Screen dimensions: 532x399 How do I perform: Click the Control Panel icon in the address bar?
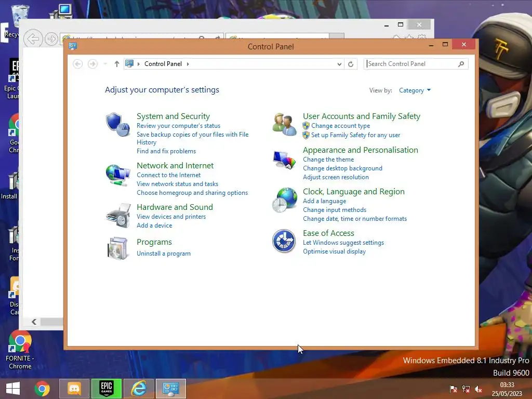pos(129,63)
